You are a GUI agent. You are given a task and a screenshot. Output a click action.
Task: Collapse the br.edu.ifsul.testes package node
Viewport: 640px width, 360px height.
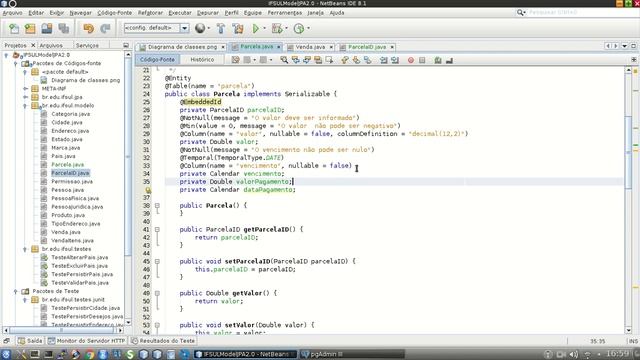25,249
